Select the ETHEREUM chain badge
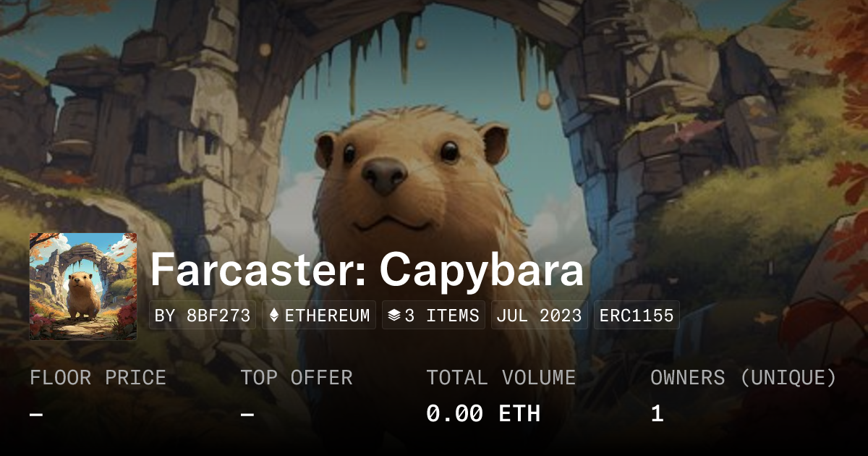 click(x=319, y=316)
